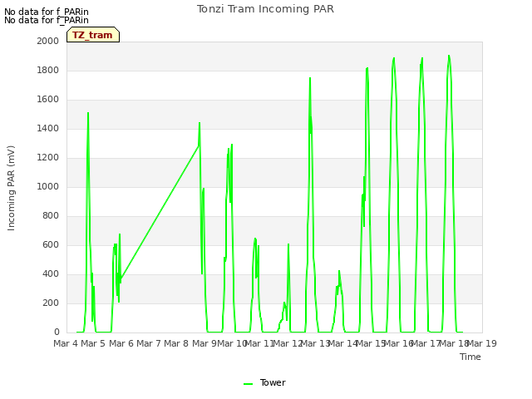The width and height of the screenshot is (532, 399).
Task: Click the second No data for f_PARin message
Action: click(47, 20)
